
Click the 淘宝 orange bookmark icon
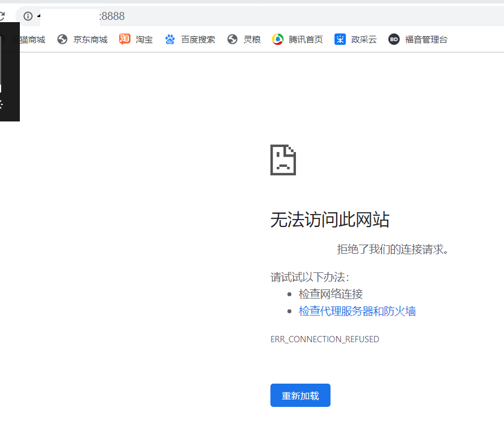point(125,39)
